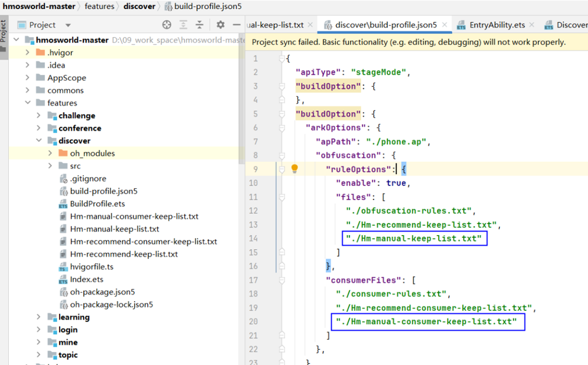Select hvigorfile.ts in the project tree
588x365 pixels.
pyautogui.click(x=91, y=267)
